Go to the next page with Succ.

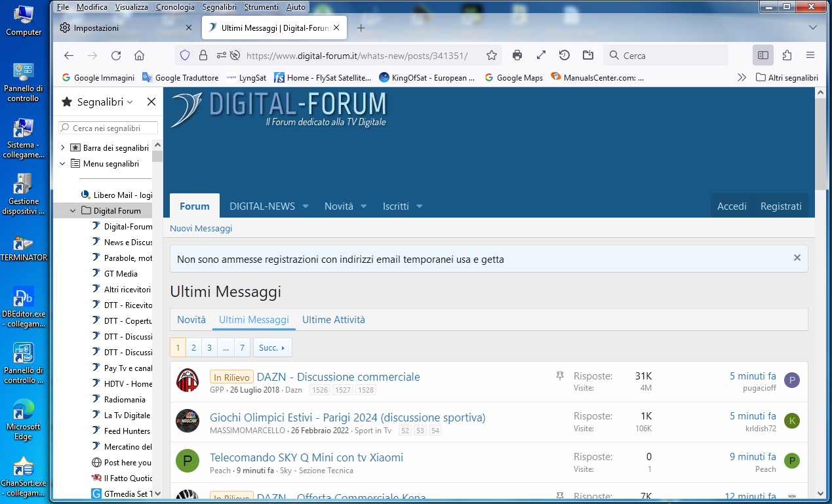click(x=272, y=347)
